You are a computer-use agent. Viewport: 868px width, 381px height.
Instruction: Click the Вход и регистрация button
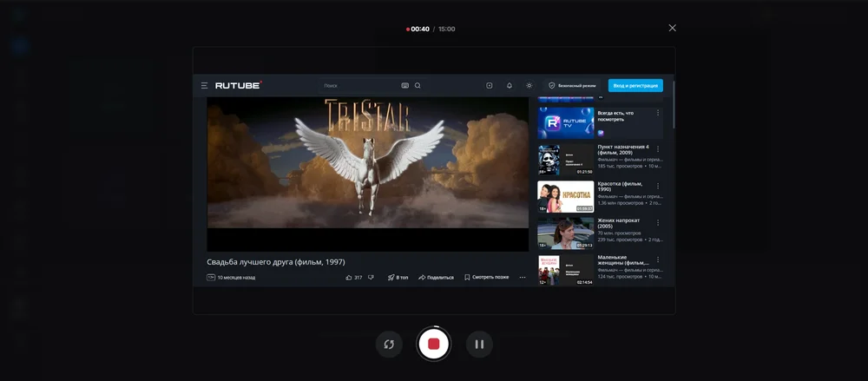(x=635, y=86)
